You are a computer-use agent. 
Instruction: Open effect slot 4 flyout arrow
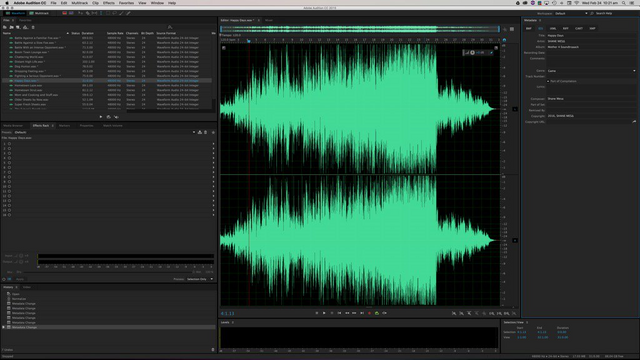[x=213, y=158]
